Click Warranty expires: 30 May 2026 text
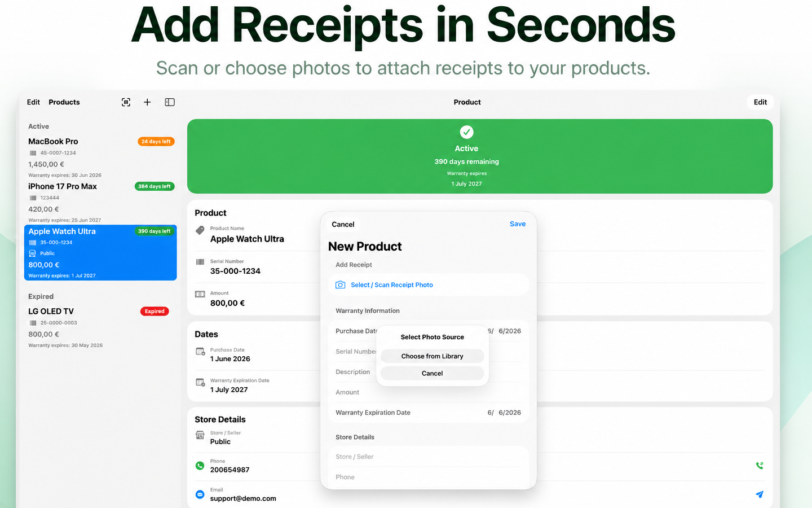Viewport: 812px width, 508px height. click(x=65, y=345)
